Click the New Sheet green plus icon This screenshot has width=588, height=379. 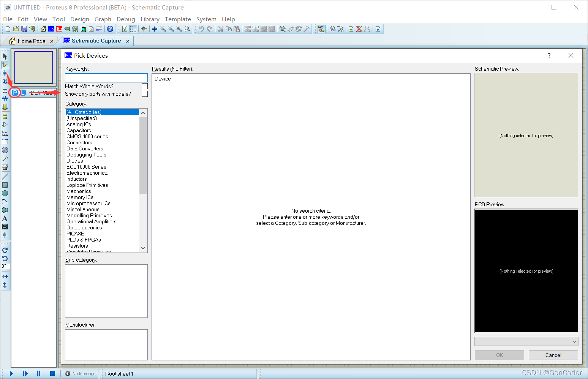pos(351,29)
